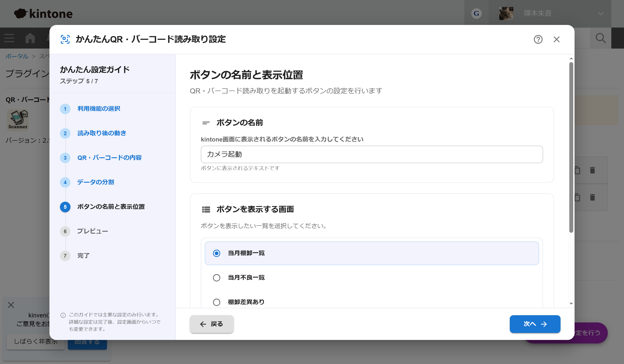Go to step 4 データの分割
Viewport: 624px width, 364px height.
pos(95,182)
